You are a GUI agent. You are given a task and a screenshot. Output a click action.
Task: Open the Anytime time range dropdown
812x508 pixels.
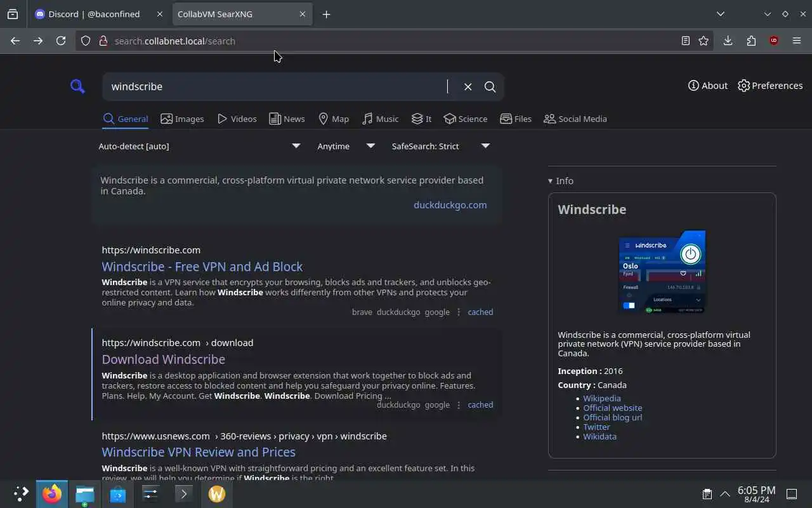[x=346, y=146]
